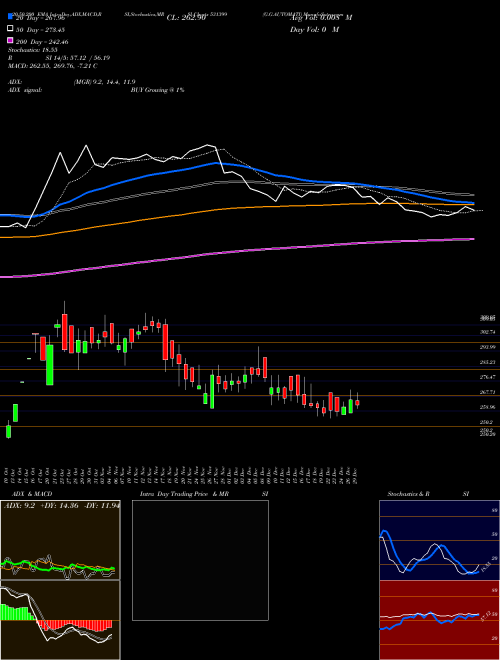The height and width of the screenshot is (660, 500).
Task: Click the 276.47 price axis label
Action: pyautogui.click(x=488, y=377)
